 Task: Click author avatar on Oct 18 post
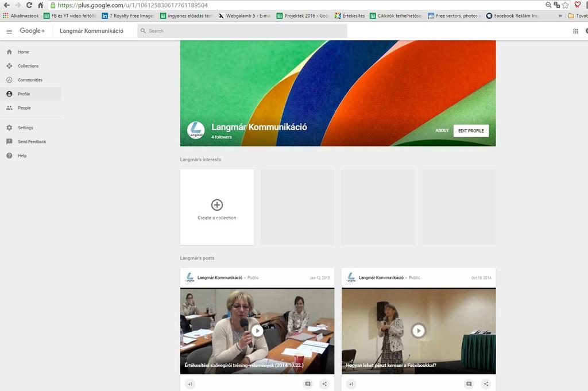click(x=351, y=277)
